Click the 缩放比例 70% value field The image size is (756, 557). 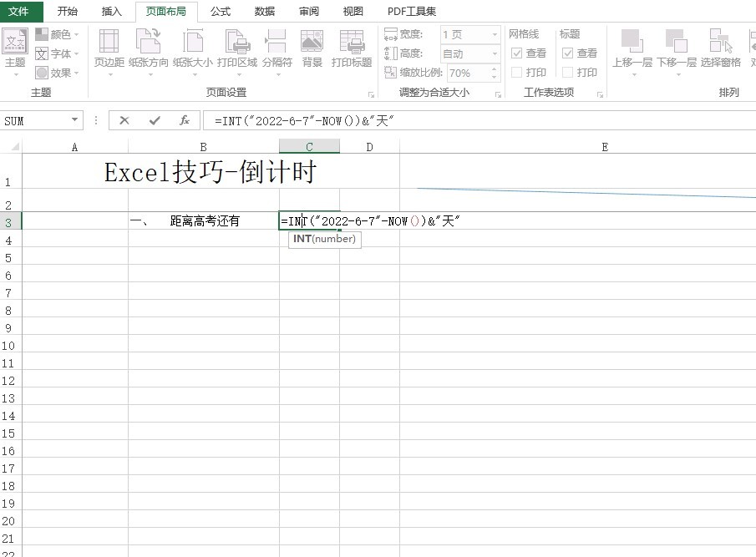[468, 73]
